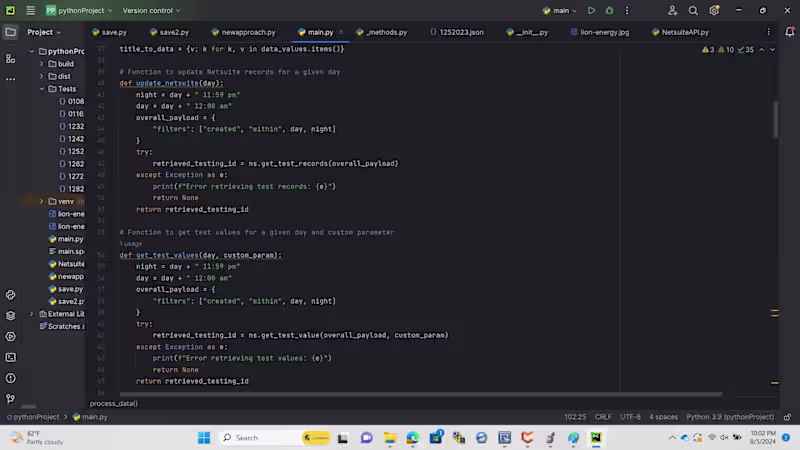
Task: Open the Git version control tool window
Action: (x=10, y=398)
